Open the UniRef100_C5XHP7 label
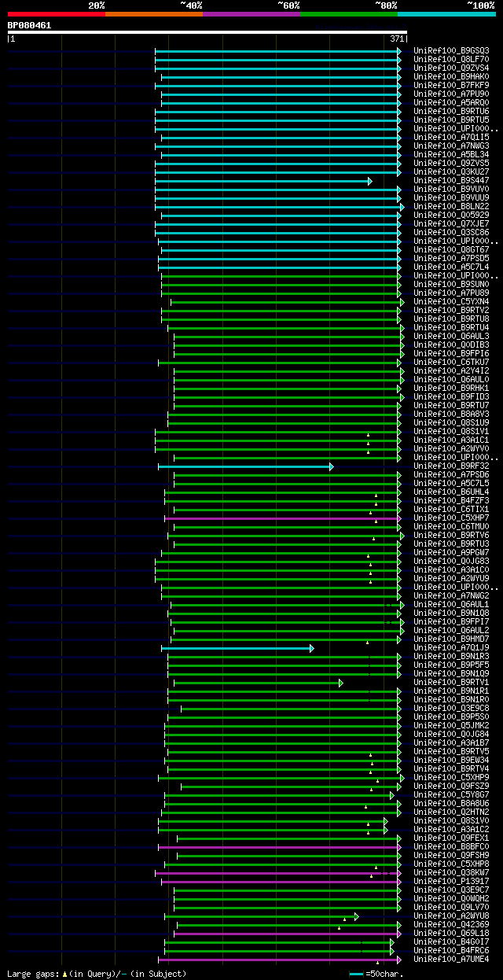 point(452,518)
